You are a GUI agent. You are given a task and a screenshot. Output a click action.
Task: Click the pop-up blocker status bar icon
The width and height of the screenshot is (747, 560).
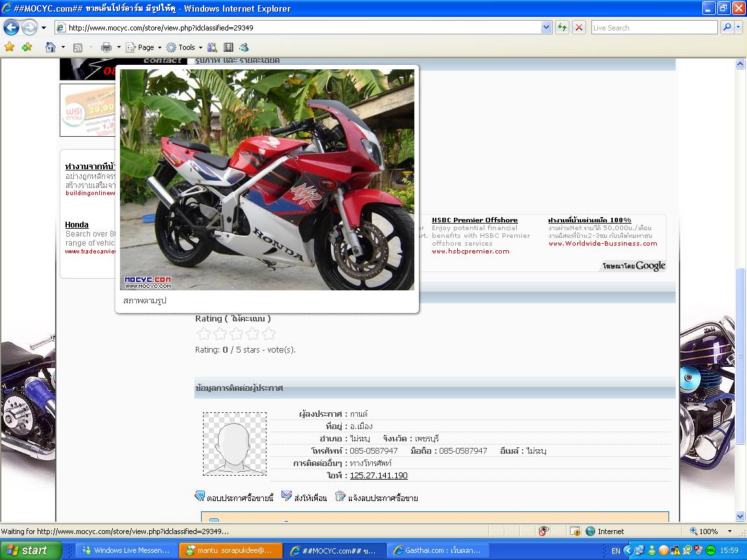pyautogui.click(x=543, y=531)
